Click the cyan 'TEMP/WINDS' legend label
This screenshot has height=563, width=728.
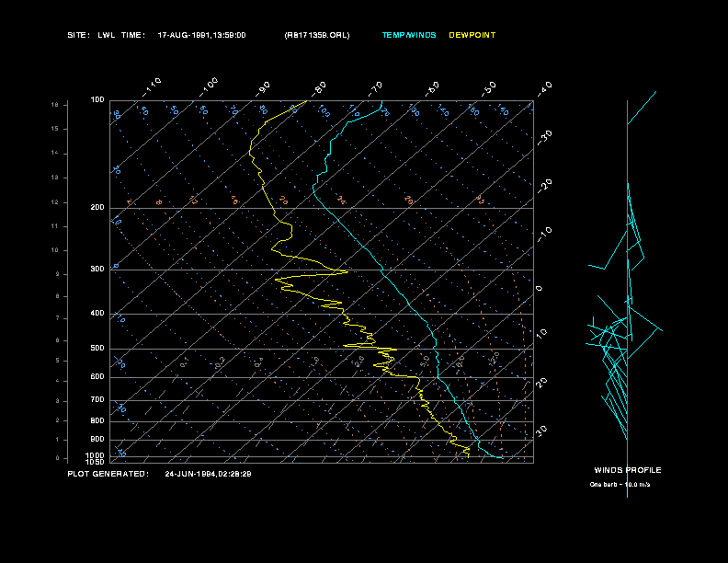pyautogui.click(x=409, y=35)
